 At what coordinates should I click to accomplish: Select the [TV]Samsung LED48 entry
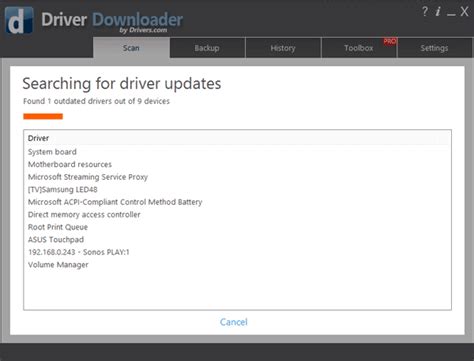tap(237, 189)
